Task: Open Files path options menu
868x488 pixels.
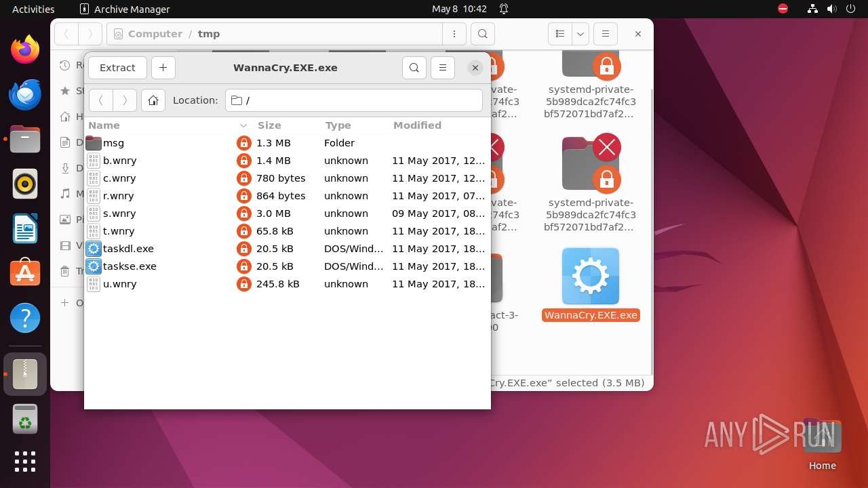Action: pyautogui.click(x=454, y=34)
